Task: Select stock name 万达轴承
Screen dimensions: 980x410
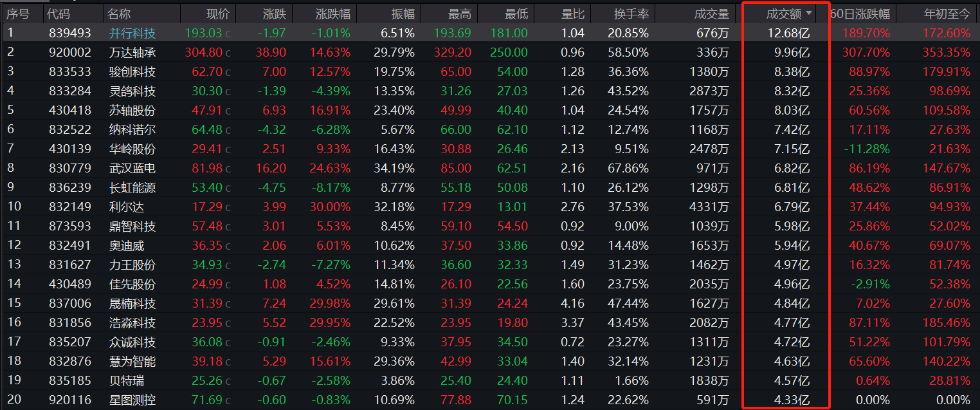Action: [132, 52]
